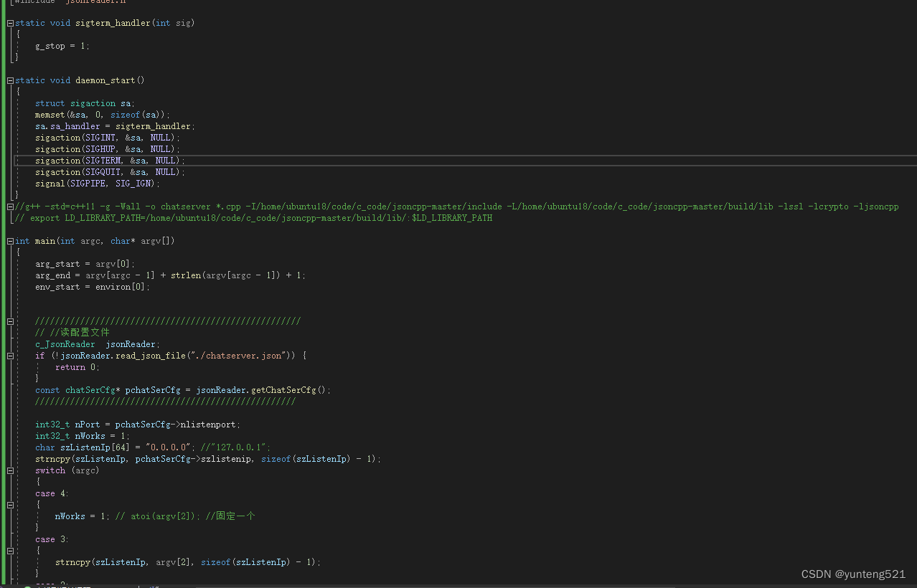Collapse the sigterm_handler function body
Image resolution: width=917 pixels, height=588 pixels.
click(x=9, y=22)
